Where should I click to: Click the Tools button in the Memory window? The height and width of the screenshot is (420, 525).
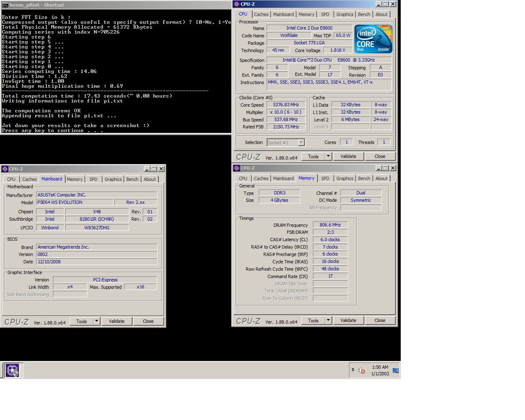[x=313, y=320]
